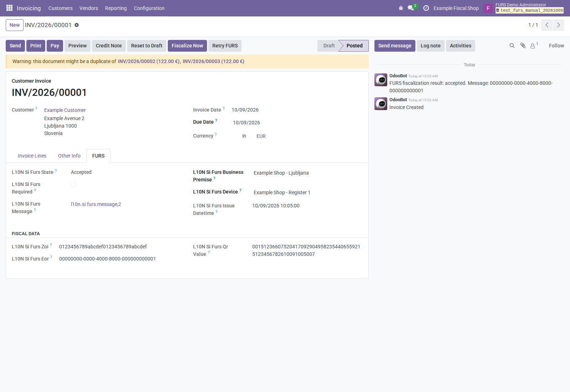The height and width of the screenshot is (392, 570).
Task: Click the Send button
Action: (x=15, y=46)
